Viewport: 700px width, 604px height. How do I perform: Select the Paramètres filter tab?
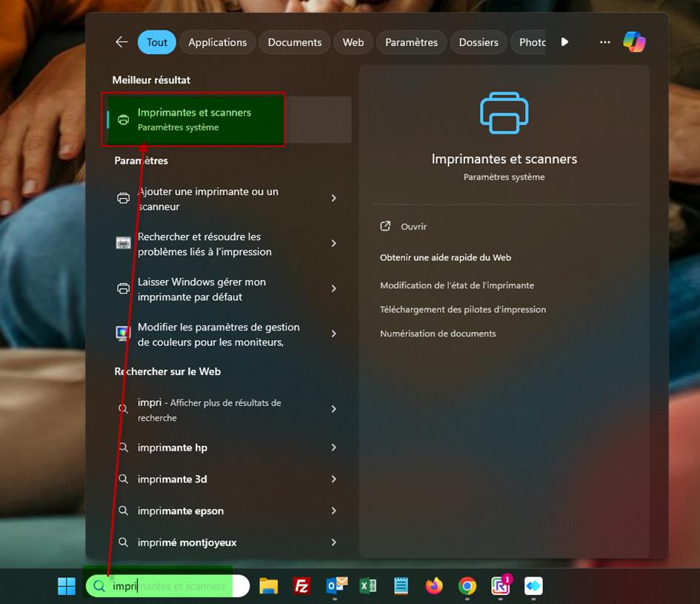coord(411,42)
